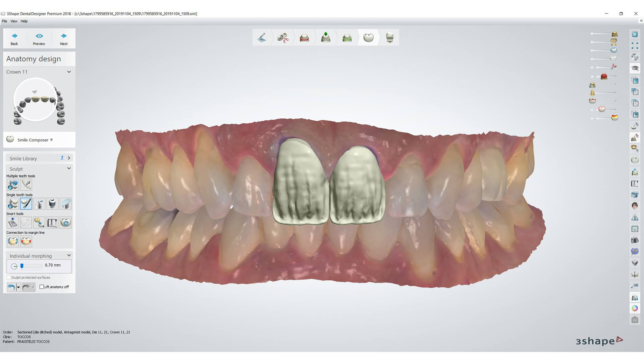Select single tooth transform tool
The image size is (644, 362).
click(13, 203)
